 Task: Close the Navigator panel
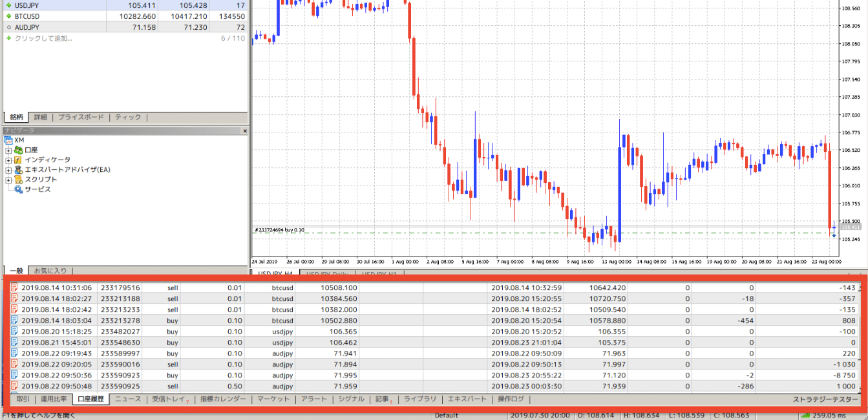point(245,131)
